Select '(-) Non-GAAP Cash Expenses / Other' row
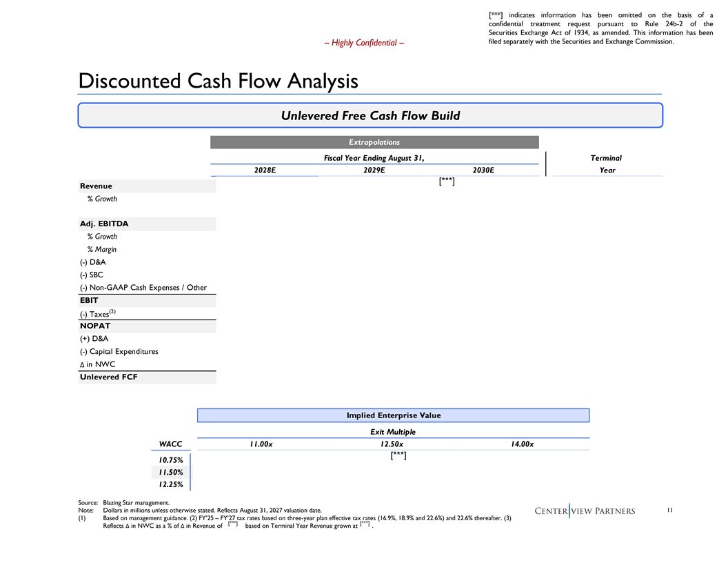728x563 pixels. click(143, 288)
